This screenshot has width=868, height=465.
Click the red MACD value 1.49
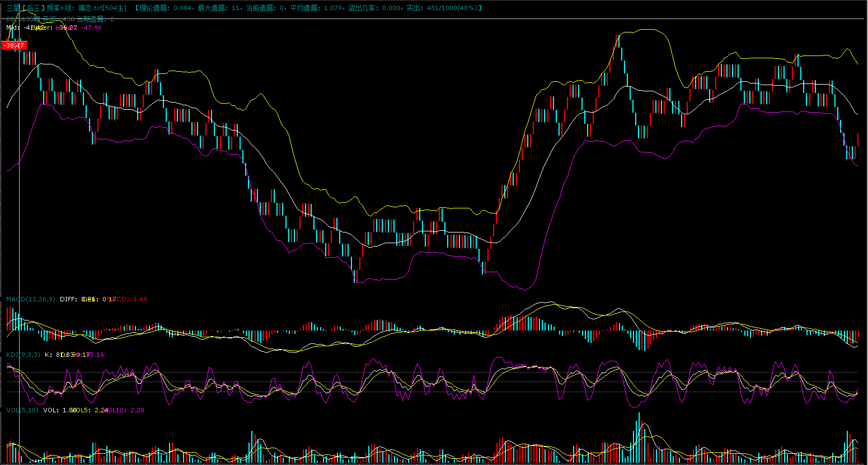[x=139, y=299]
